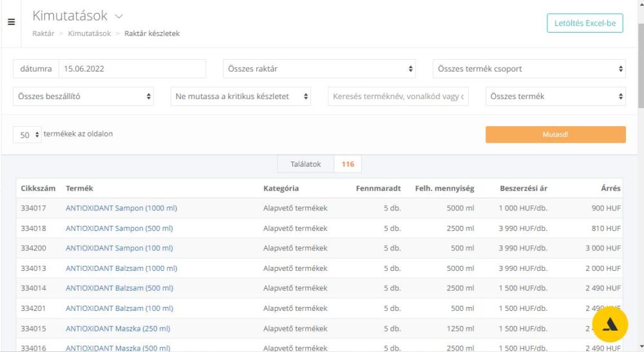Expand the Kimutatások title dropdown chevron
Viewport: 644px width, 352px height.
tap(118, 17)
